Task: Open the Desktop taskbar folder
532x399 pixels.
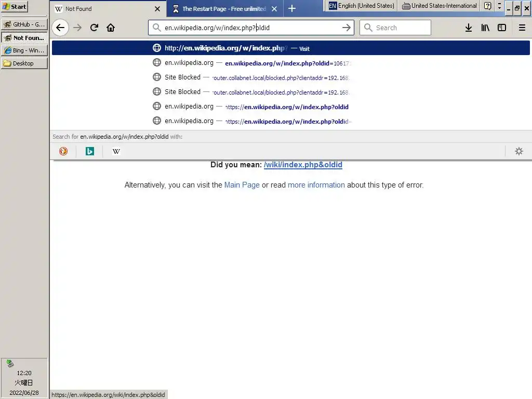Action: click(x=24, y=63)
